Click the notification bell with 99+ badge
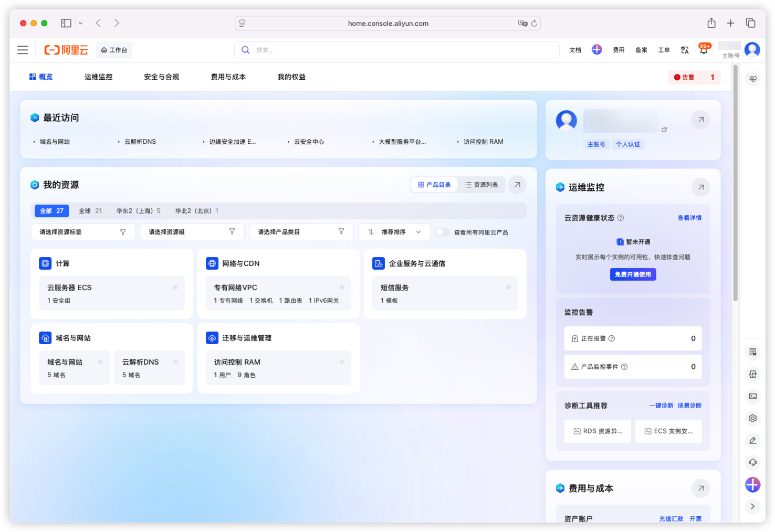The height and width of the screenshot is (532, 775). coord(704,50)
